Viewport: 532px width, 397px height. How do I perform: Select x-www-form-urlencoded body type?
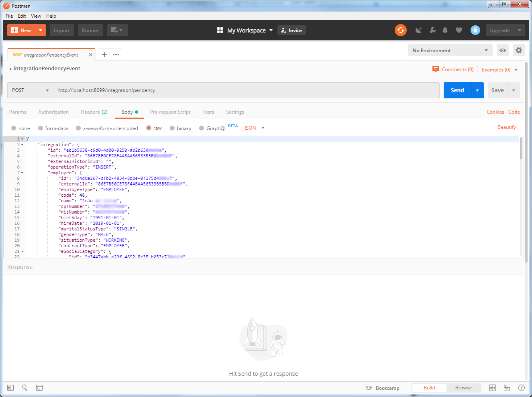click(x=78, y=128)
